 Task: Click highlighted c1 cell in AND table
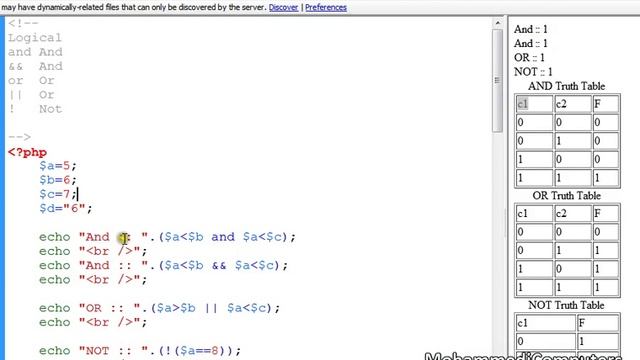click(534, 104)
